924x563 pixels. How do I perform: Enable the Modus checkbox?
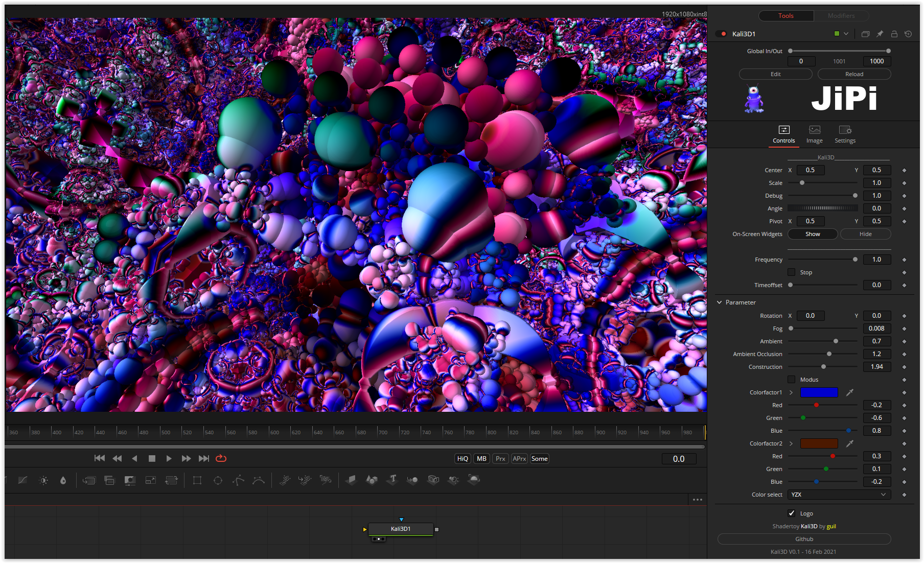[791, 380]
